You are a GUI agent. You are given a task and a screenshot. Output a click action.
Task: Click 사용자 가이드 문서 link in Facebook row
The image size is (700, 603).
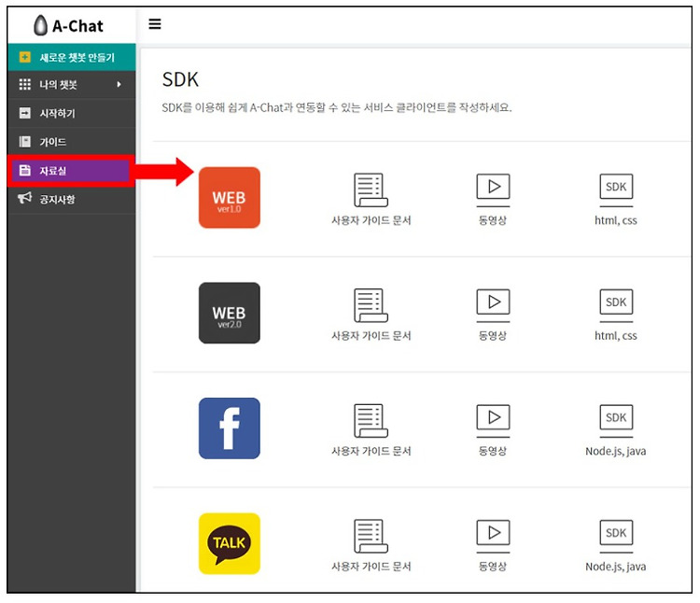point(371,451)
